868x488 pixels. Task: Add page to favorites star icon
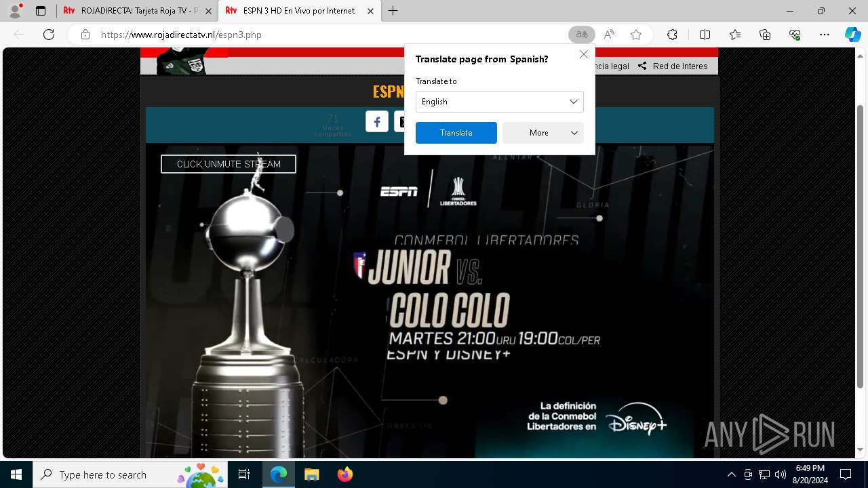(636, 35)
